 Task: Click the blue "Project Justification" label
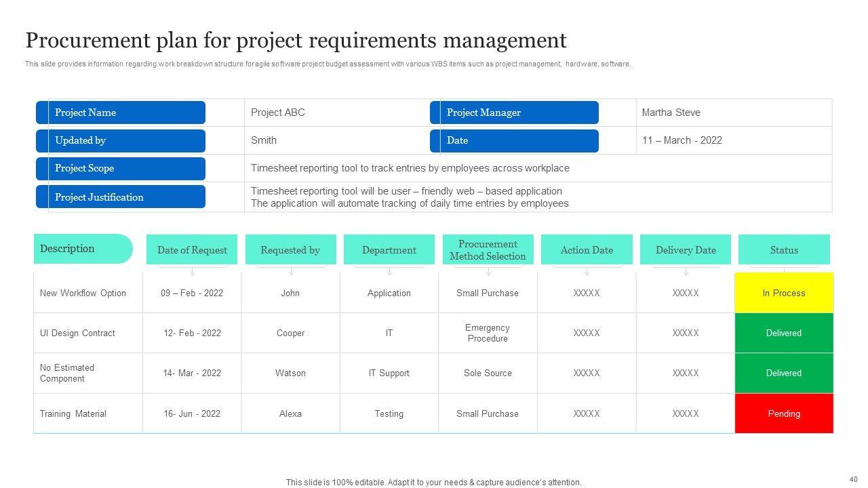[x=121, y=197]
